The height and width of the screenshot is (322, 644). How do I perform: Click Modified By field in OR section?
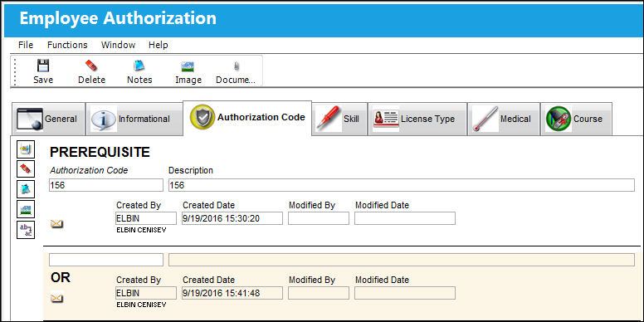[x=319, y=293]
